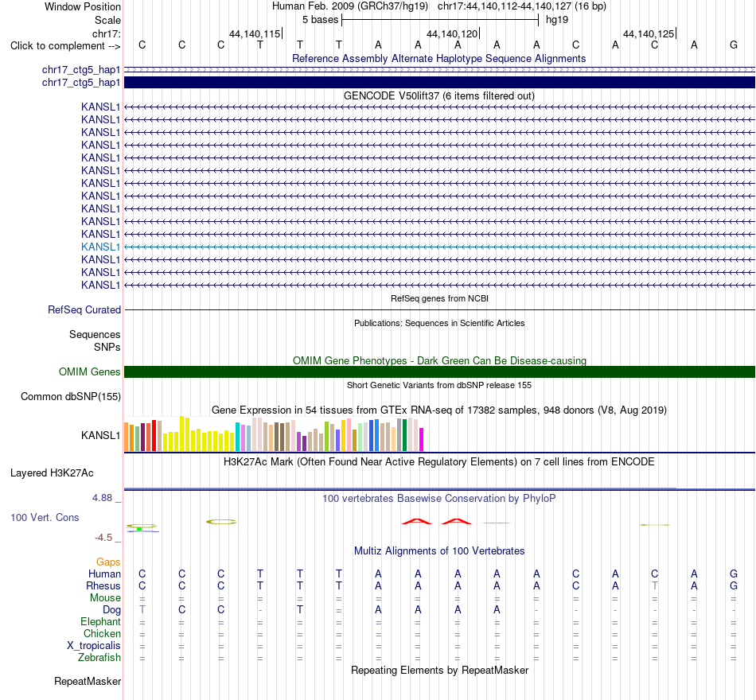Viewport: 756px width, 700px height.
Task: Click the 44,140,120 position marker
Action: tap(452, 33)
